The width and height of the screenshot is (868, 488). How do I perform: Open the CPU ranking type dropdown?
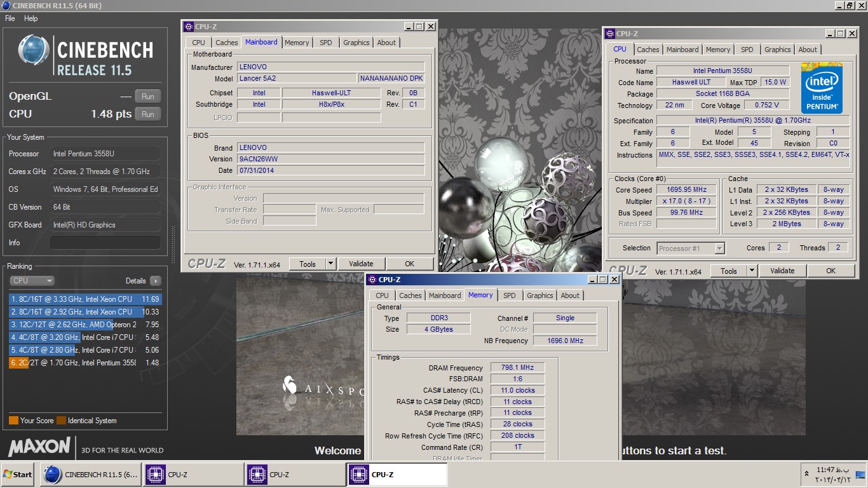32,281
